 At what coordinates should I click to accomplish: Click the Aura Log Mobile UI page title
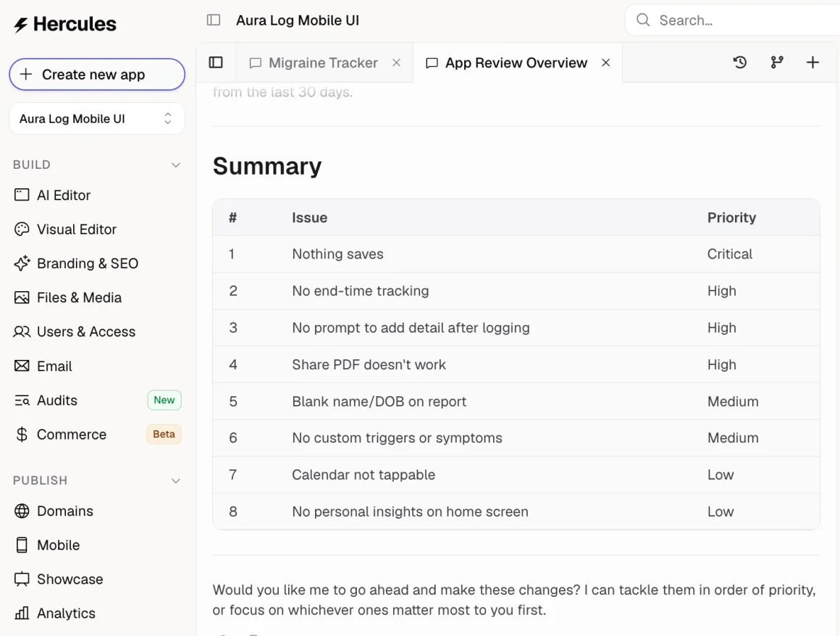(298, 20)
